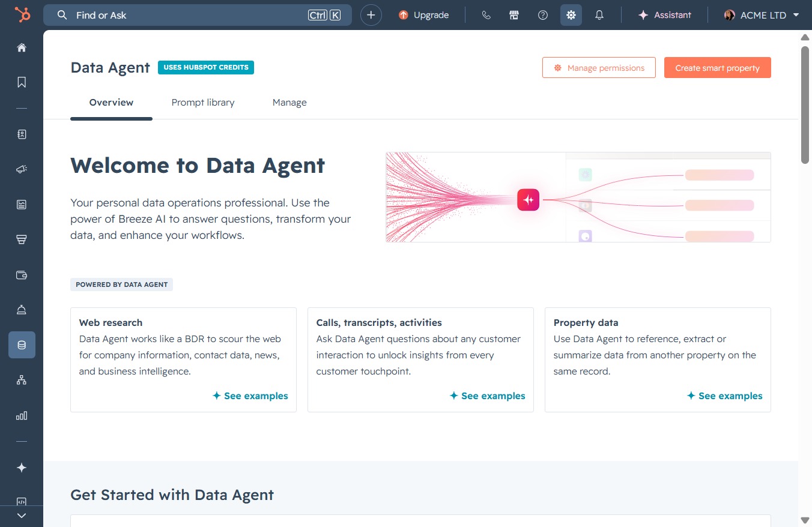The image size is (812, 527).
Task: Click the Property data card heading
Action: tap(586, 323)
